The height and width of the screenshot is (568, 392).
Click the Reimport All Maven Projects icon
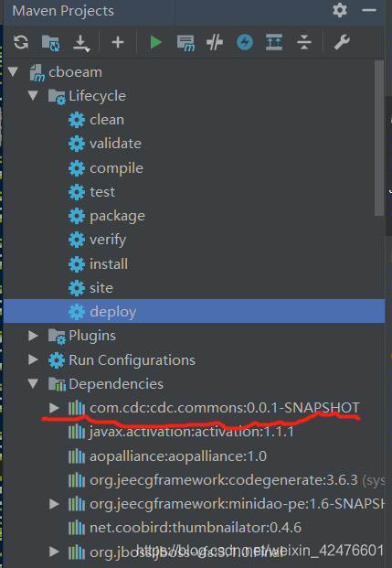(21, 42)
